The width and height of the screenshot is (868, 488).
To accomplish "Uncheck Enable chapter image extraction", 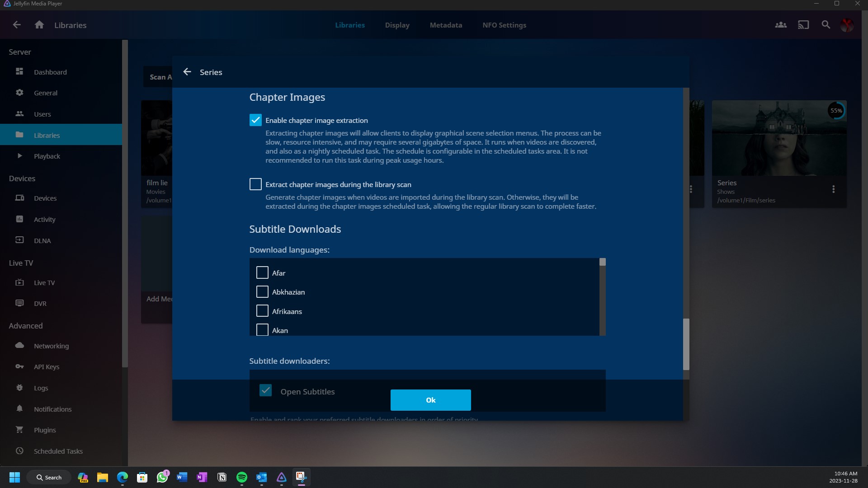I will (x=255, y=120).
